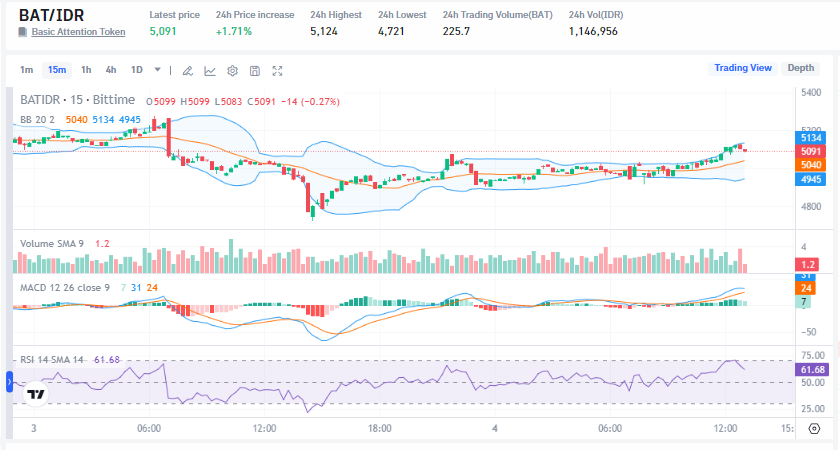Toggle fullscreen chart icon
The width and height of the screenshot is (840, 450).
(x=277, y=71)
